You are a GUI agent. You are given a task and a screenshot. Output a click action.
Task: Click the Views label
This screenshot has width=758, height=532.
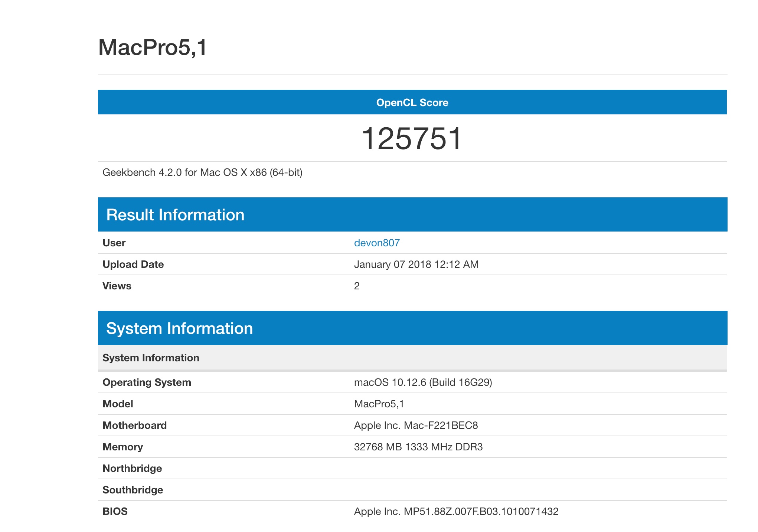point(117,286)
